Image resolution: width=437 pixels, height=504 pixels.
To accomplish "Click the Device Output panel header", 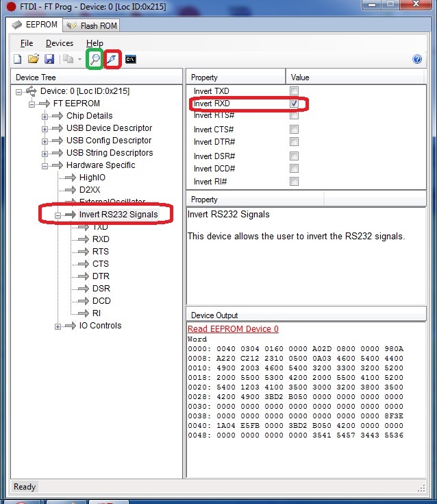I will 306,315.
